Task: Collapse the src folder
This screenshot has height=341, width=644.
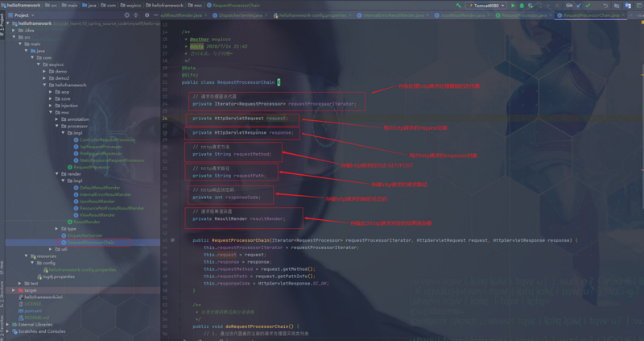Action: (x=14, y=37)
